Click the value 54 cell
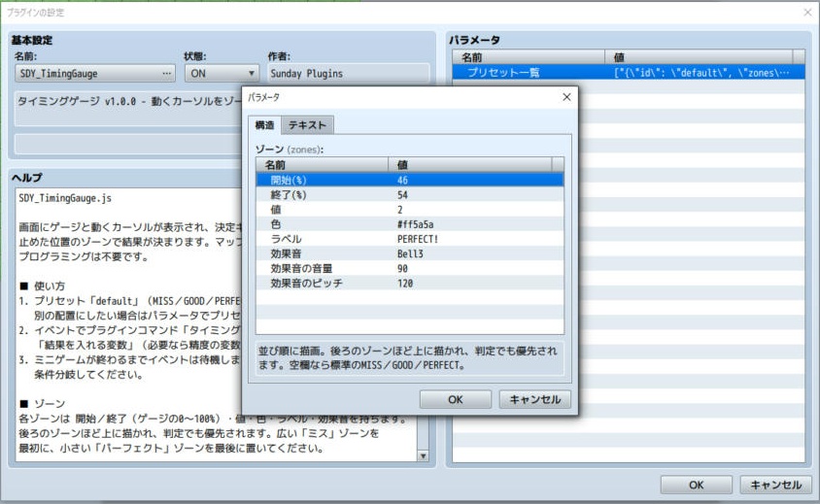Viewport: 820px width, 504px height. [476, 194]
